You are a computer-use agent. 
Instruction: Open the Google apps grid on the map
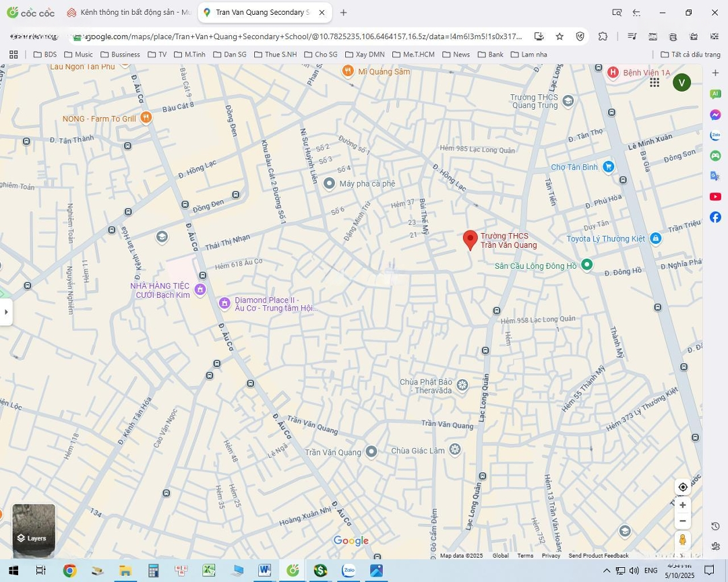tap(655, 83)
